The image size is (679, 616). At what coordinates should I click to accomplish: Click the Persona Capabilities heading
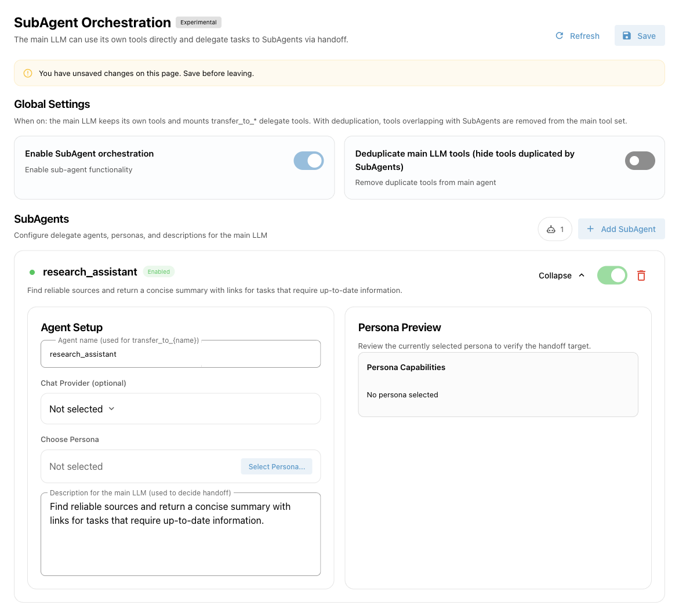(406, 367)
